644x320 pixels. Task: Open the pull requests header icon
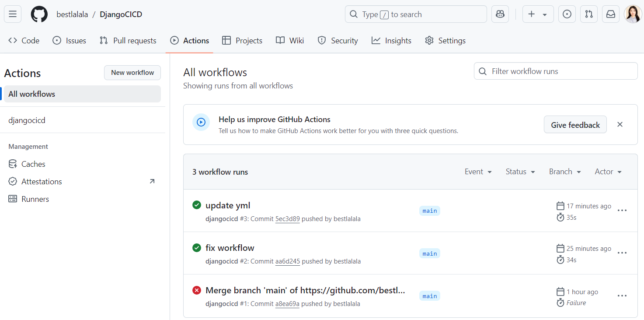click(x=589, y=14)
